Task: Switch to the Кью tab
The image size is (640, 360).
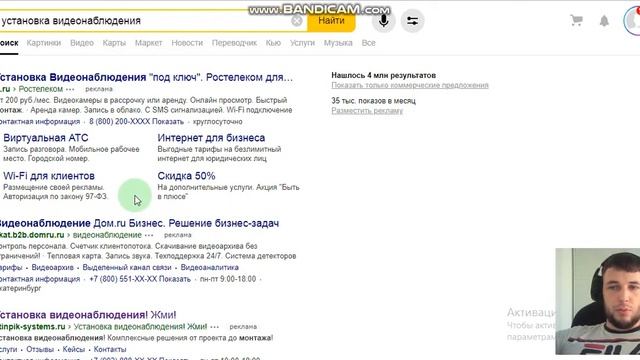Action: pyautogui.click(x=273, y=43)
